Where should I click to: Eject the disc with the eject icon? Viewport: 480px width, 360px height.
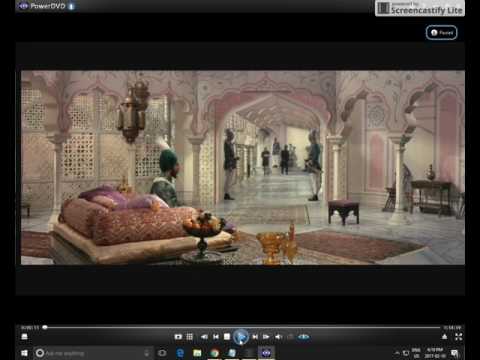point(444,337)
